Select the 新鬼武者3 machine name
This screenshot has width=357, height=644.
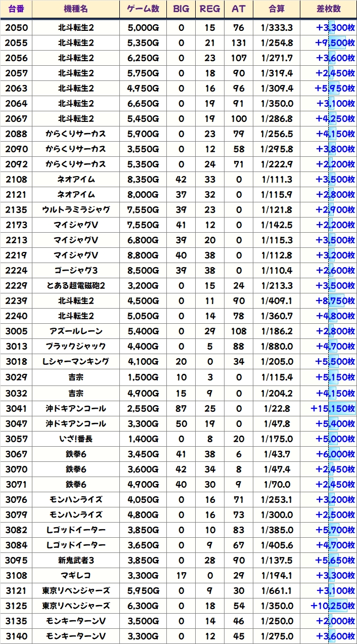76,560
